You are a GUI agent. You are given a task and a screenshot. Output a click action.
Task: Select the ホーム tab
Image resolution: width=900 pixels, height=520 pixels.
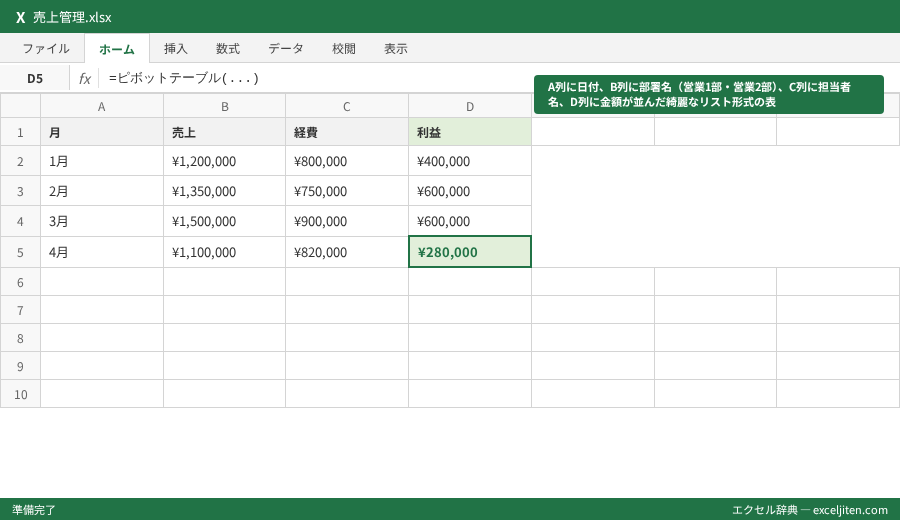pos(117,49)
